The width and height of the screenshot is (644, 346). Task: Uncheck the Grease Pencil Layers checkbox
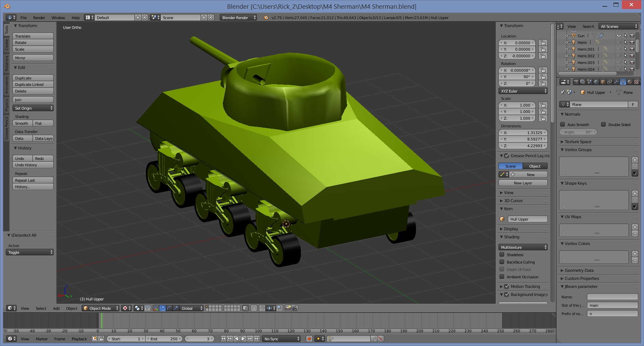click(507, 156)
